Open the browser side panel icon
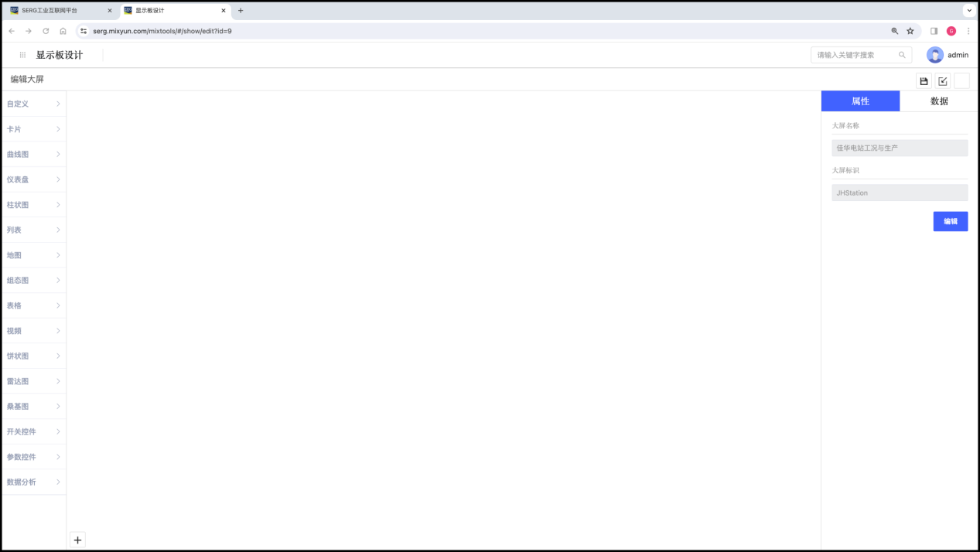980x552 pixels. [934, 31]
